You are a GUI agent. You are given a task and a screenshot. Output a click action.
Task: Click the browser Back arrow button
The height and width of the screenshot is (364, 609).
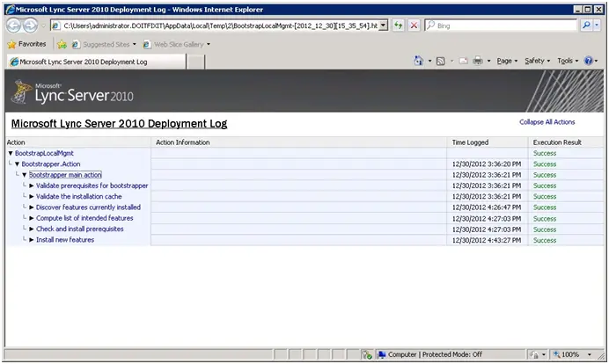pyautogui.click(x=13, y=25)
